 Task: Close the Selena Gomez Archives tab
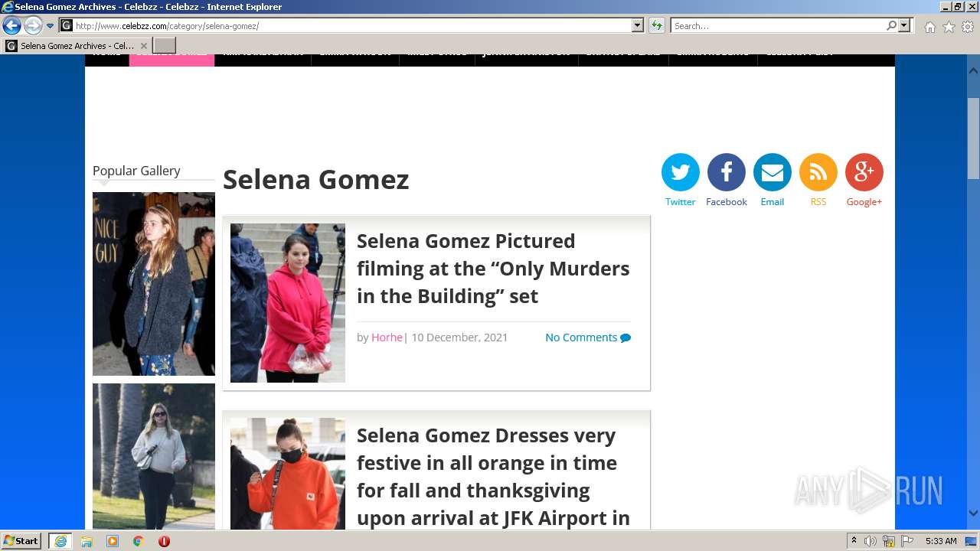[143, 46]
